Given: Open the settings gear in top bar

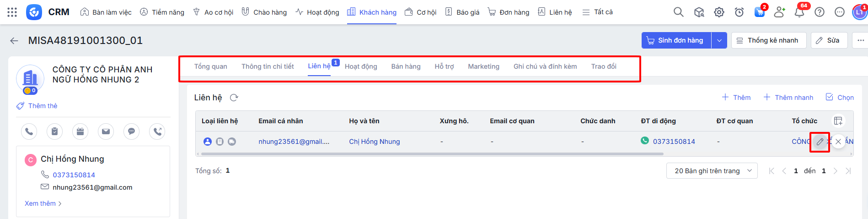Looking at the screenshot, I should click(719, 12).
